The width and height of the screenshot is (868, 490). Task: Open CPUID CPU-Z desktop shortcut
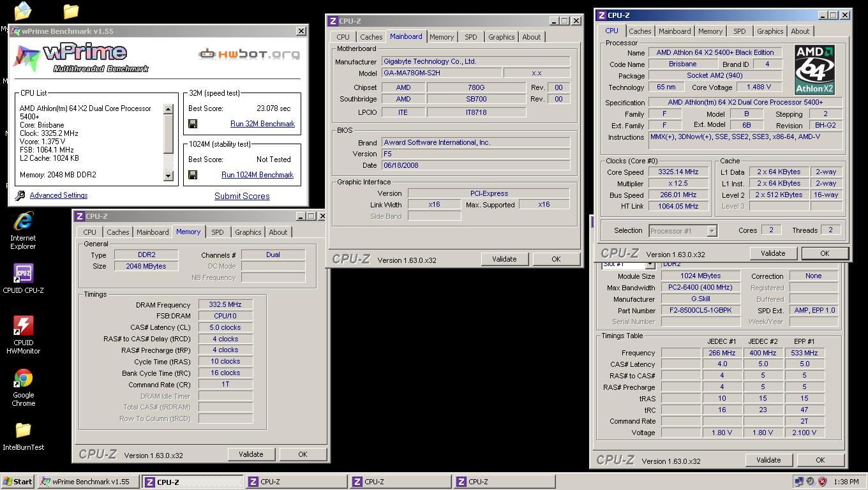pyautogui.click(x=23, y=279)
